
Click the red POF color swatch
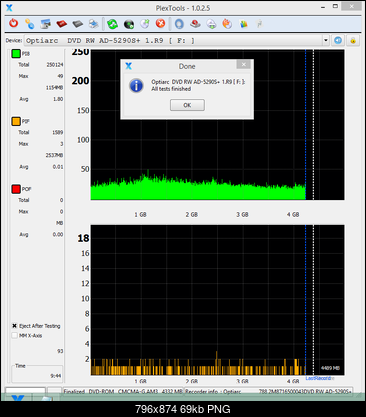16,189
